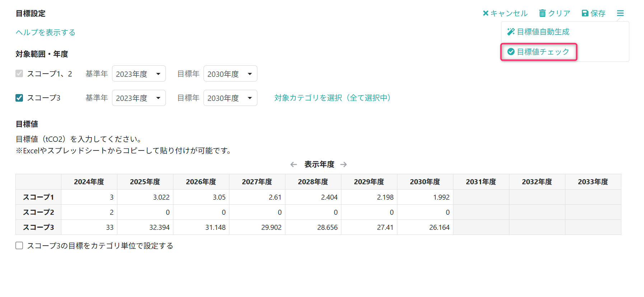Screen dimensions: 644x297
Task: Open スコープ1、2 target year dropdown
Action: point(230,74)
